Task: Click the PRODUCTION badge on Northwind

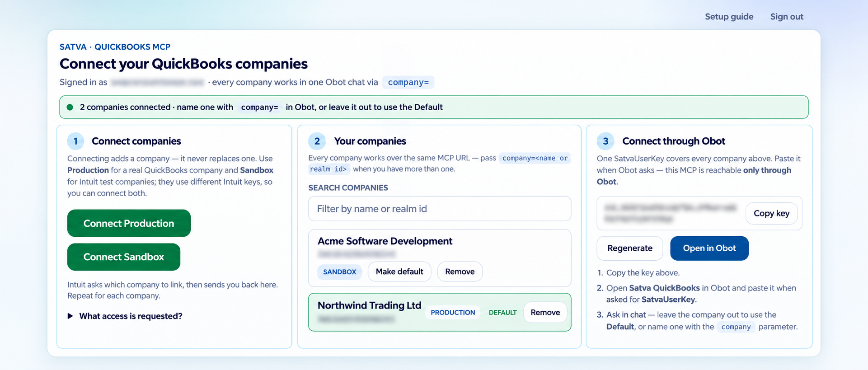Action: point(453,313)
